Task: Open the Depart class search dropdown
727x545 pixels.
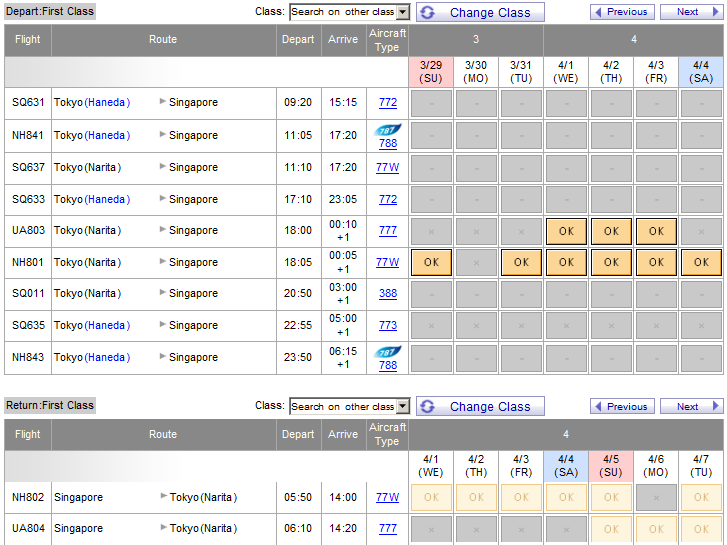Action: pyautogui.click(x=403, y=12)
